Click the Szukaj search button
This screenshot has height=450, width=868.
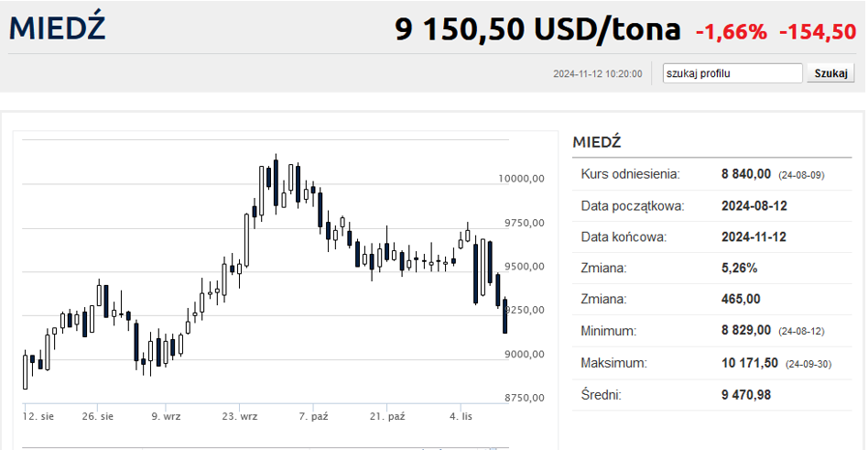(830, 73)
